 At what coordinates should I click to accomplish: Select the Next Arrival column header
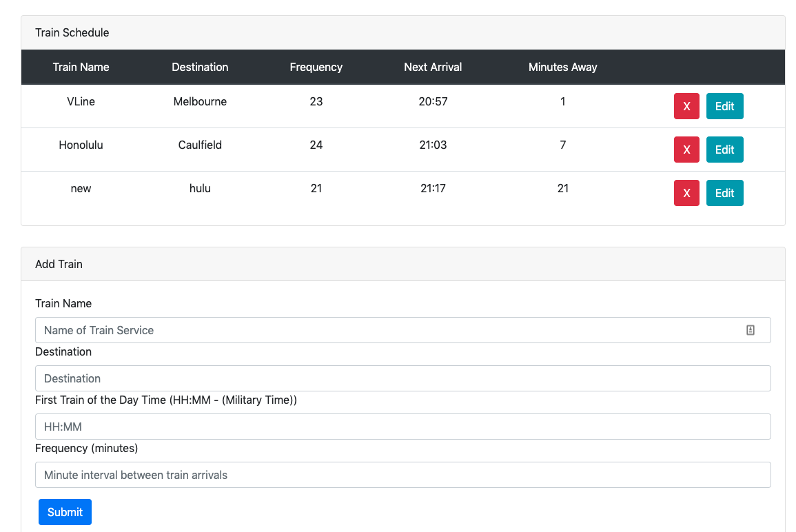433,67
